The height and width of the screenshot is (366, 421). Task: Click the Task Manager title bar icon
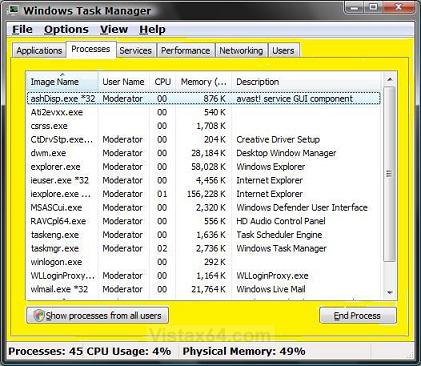click(x=14, y=9)
